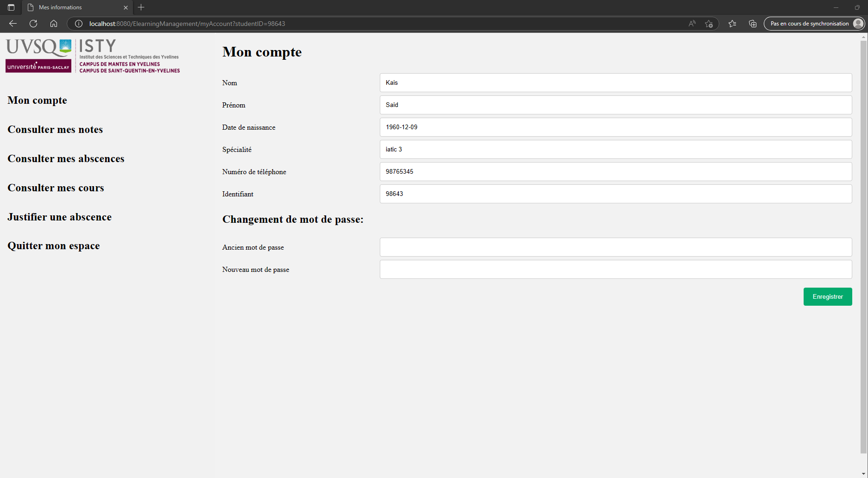This screenshot has width=868, height=478.
Task: Open the favorites list icon
Action: click(732, 24)
